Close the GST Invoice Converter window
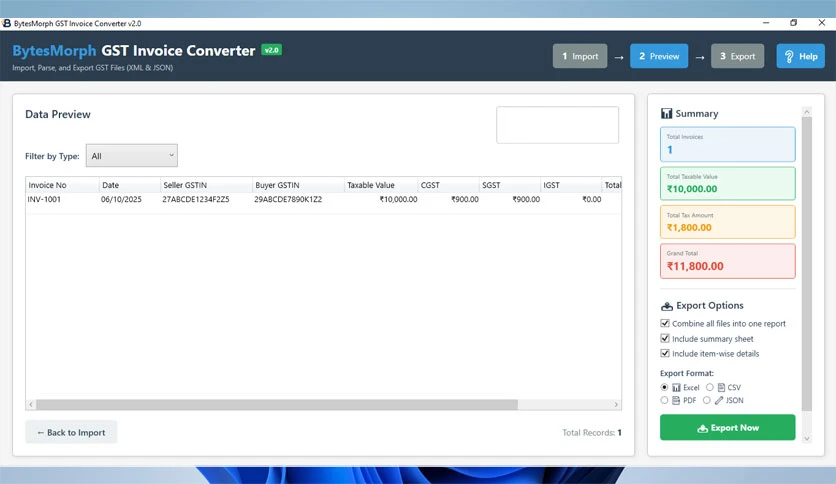Viewport: 836px width, 484px height. tap(822, 23)
